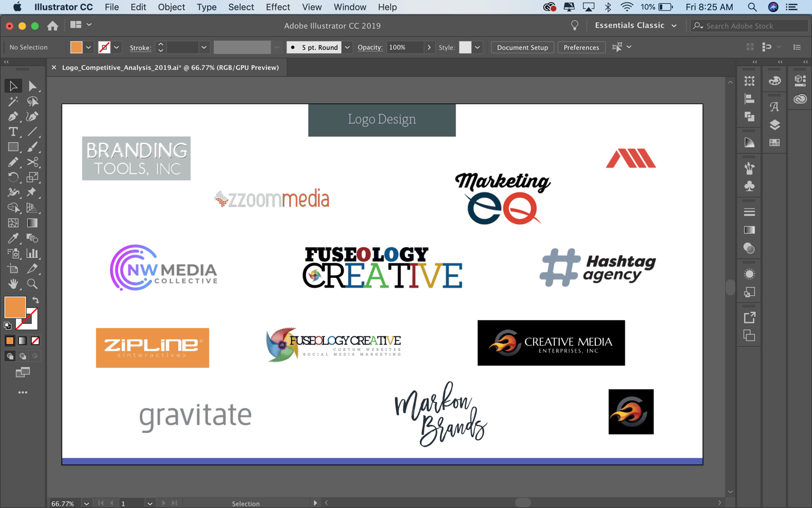Pick the Magic Wand tool
The height and width of the screenshot is (508, 812).
click(x=13, y=101)
